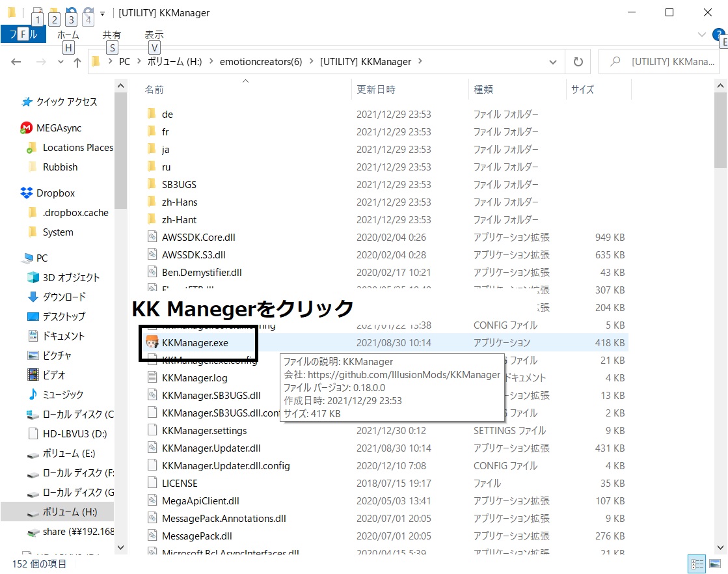Open recent locations dropdown arrow
The height and width of the screenshot is (574, 728).
(x=61, y=62)
